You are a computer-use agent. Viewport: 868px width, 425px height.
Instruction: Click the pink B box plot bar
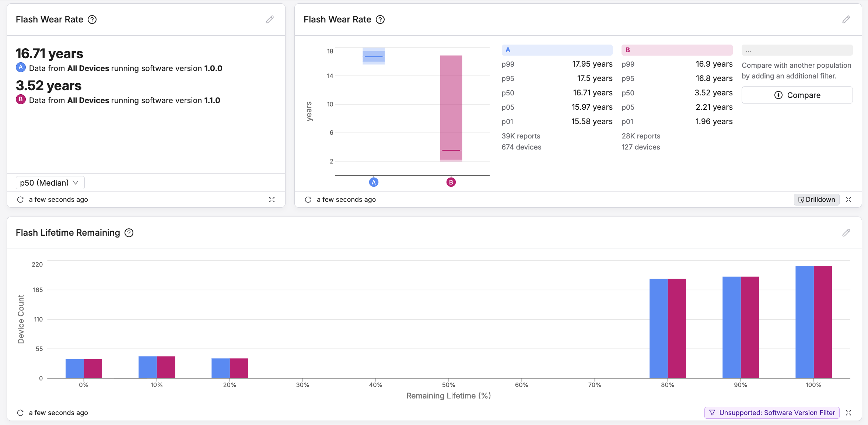click(450, 107)
